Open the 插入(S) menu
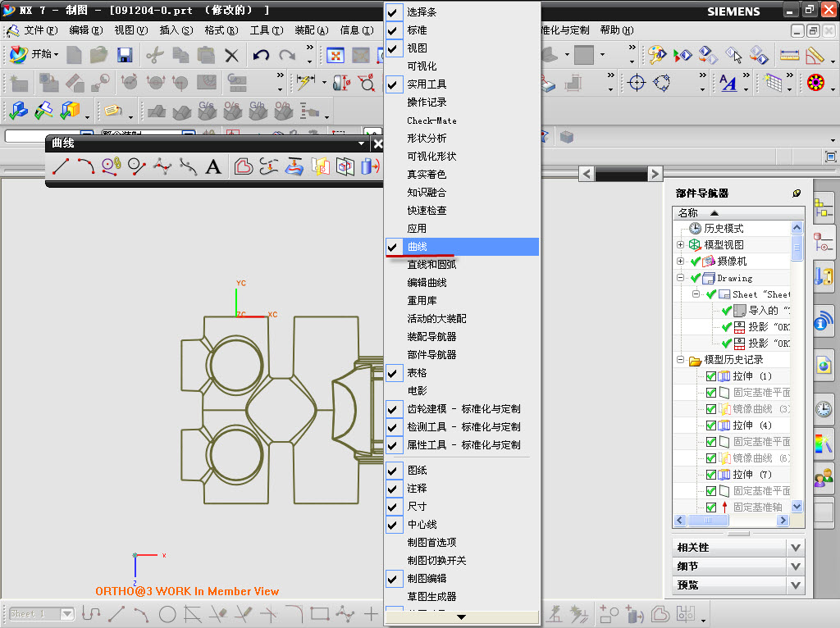The height and width of the screenshot is (628, 840). [176, 30]
